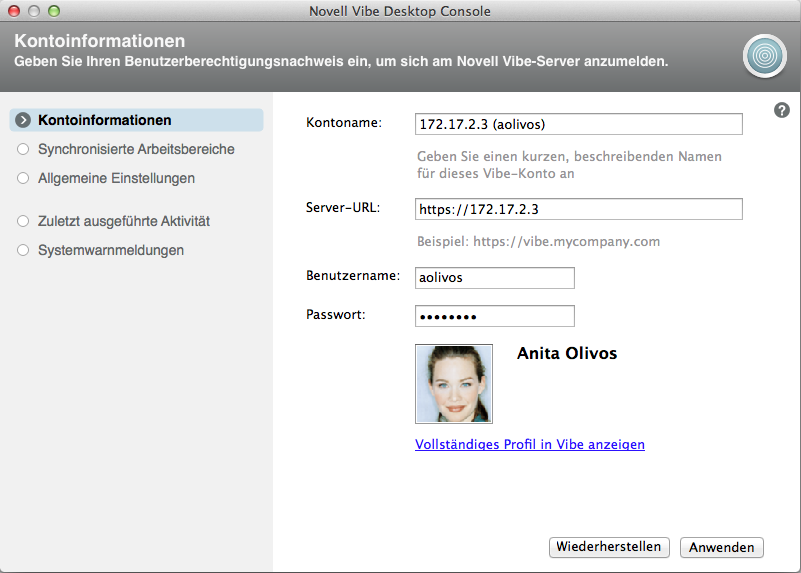801x573 pixels.
Task: Click the help question mark icon
Action: (782, 110)
